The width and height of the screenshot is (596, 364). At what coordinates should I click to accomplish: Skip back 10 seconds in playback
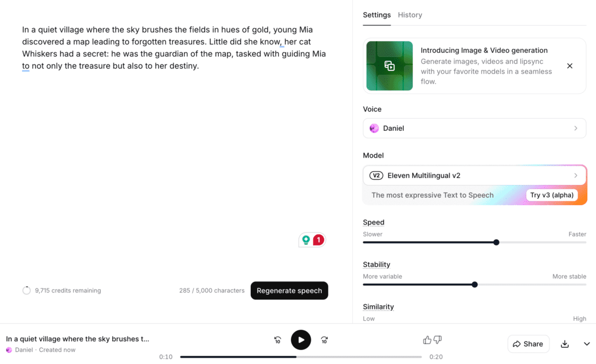pyautogui.click(x=278, y=340)
